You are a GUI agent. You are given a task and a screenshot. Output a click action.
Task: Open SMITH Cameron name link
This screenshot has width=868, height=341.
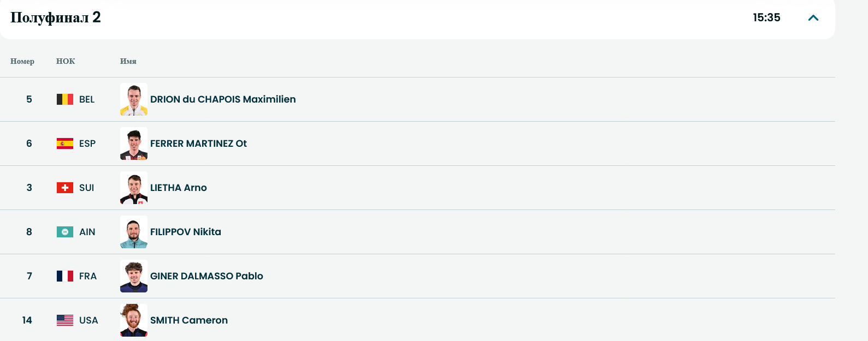point(189,320)
